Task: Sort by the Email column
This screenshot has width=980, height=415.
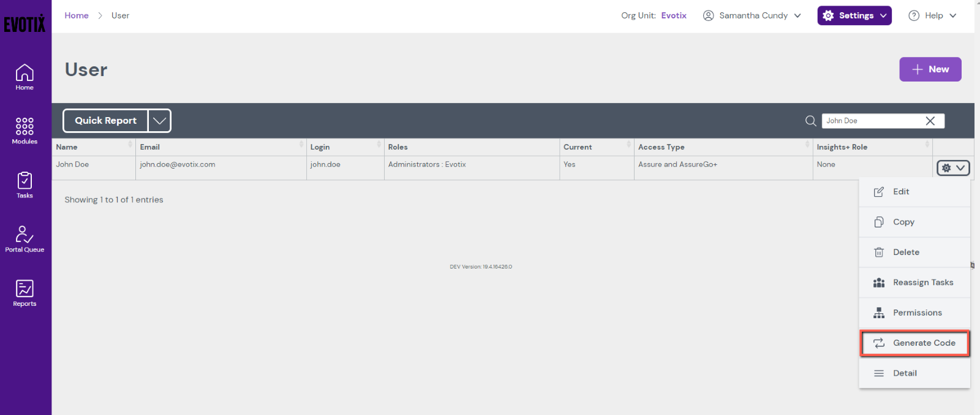Action: point(221,147)
